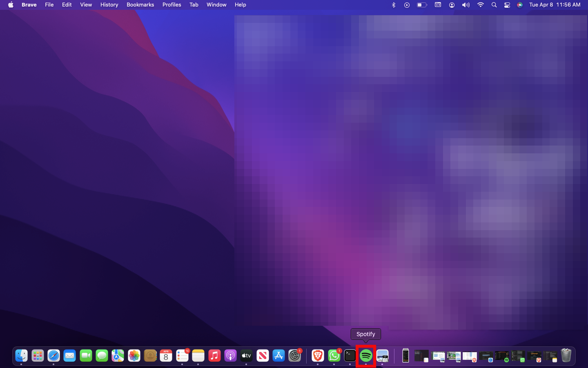588x368 pixels.
Task: Open the Terminal app in Dock
Action: coord(350,356)
